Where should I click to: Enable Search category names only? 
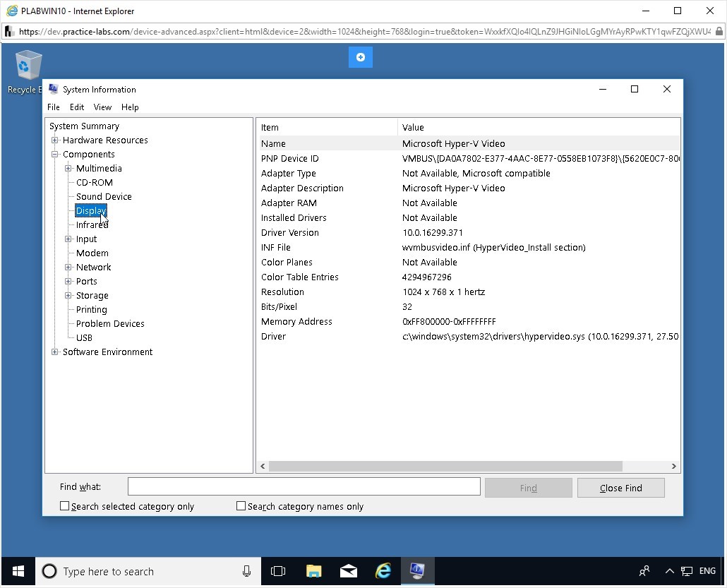click(241, 506)
